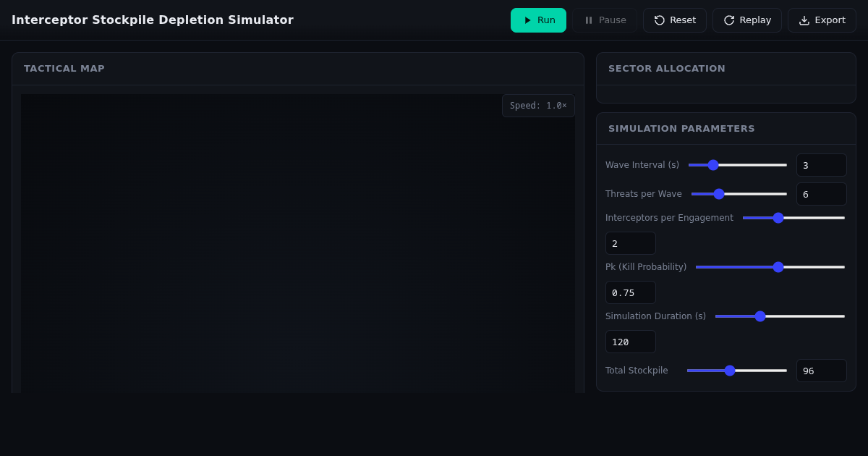The width and height of the screenshot is (868, 456).
Task: Adjust the Threats per Wave slider
Action: coord(739,194)
